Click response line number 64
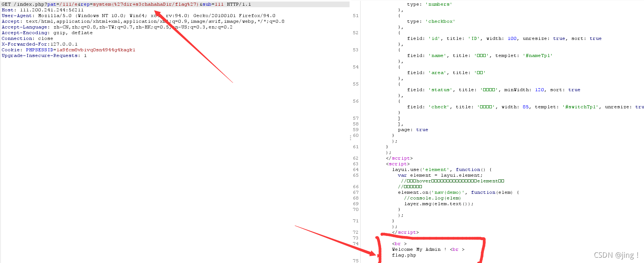This screenshot has width=644, height=263. [356, 170]
